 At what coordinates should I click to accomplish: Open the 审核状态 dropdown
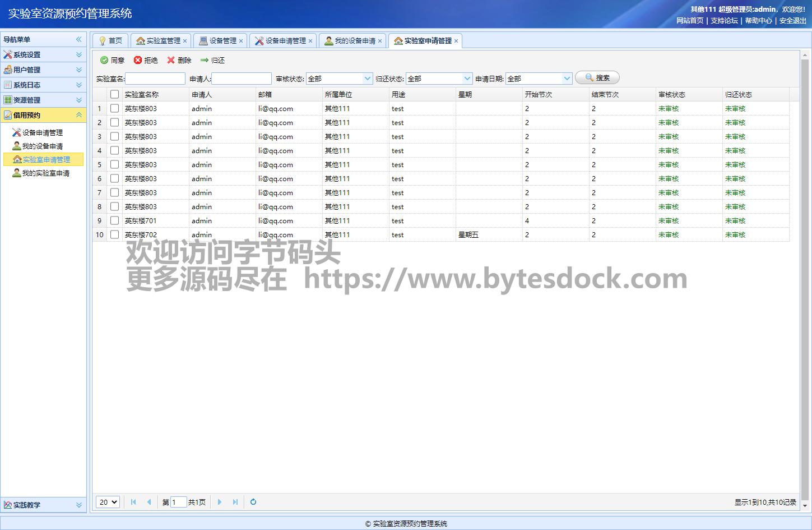click(x=368, y=79)
